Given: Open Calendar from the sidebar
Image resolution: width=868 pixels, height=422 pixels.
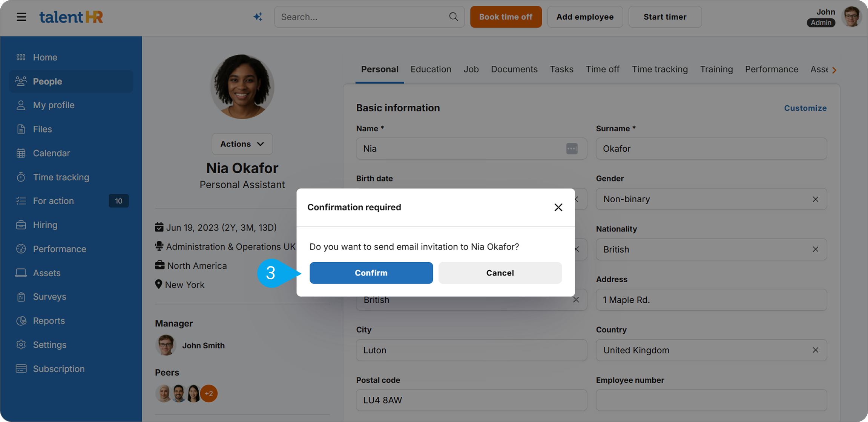Looking at the screenshot, I should click(x=51, y=153).
